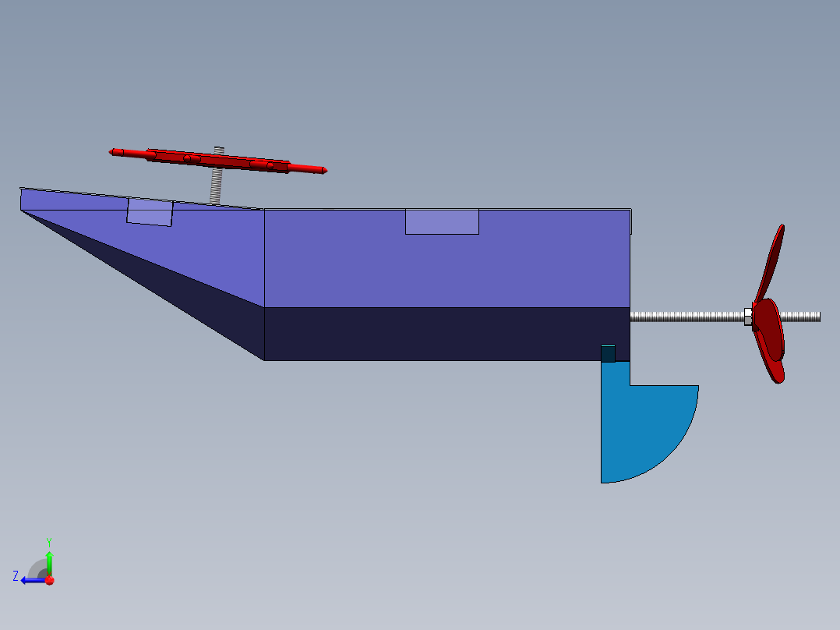Click the 'Y' label on the triad
Viewport: 840px width, 630px height.
tap(49, 542)
